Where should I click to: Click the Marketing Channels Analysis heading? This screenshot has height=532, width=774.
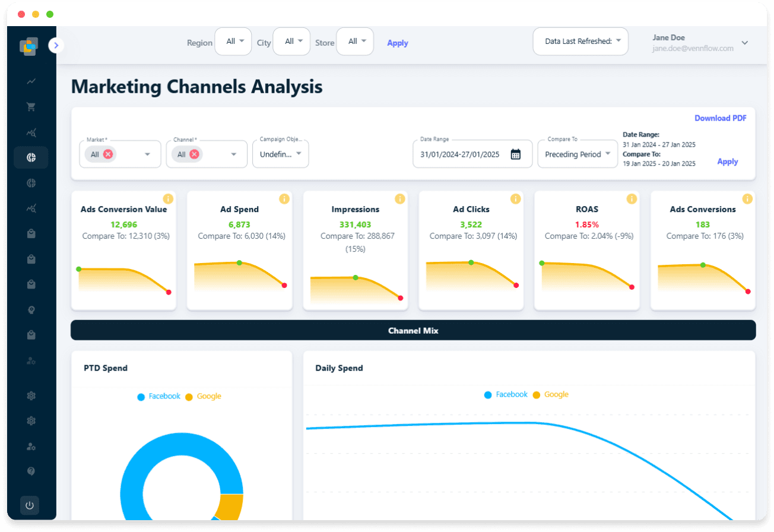pyautogui.click(x=197, y=87)
